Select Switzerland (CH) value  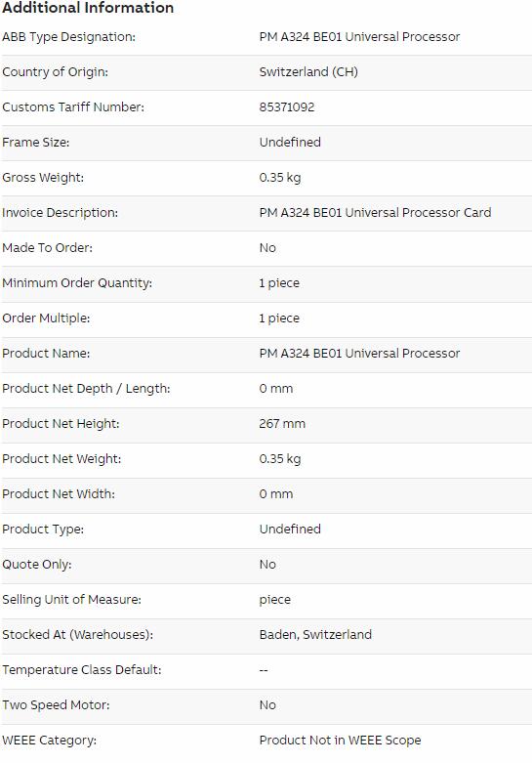pos(308,72)
